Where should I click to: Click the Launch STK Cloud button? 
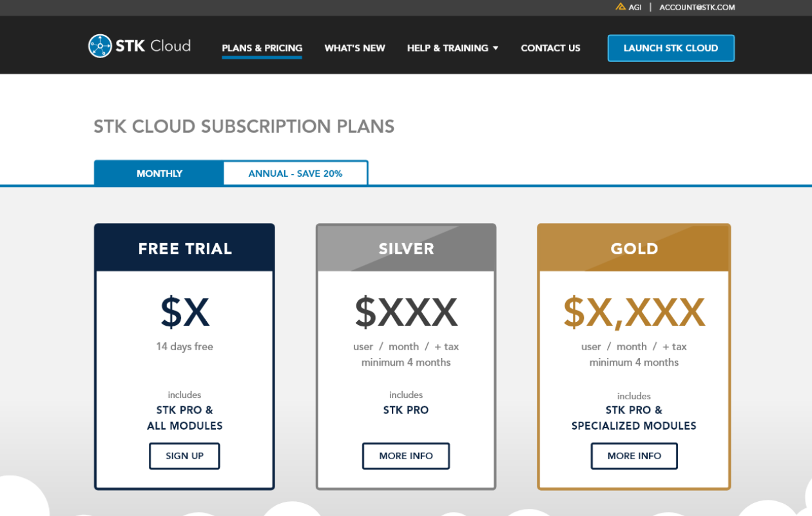tap(671, 48)
